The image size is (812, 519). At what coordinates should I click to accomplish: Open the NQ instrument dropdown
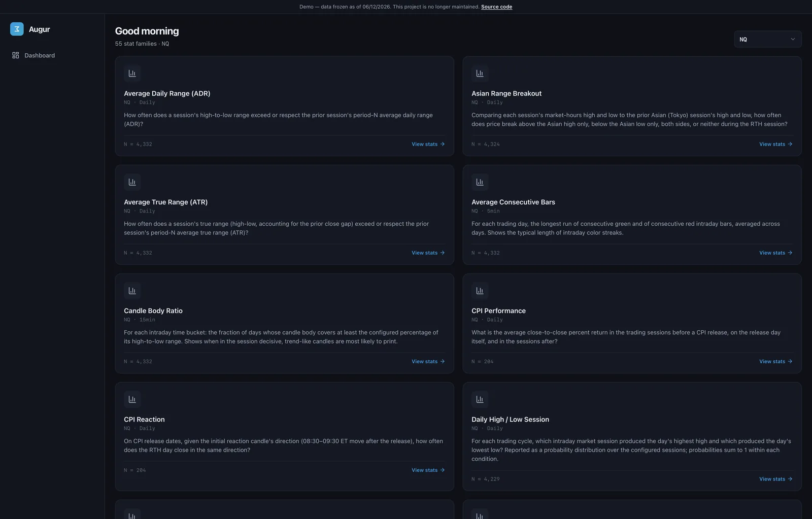pyautogui.click(x=767, y=39)
